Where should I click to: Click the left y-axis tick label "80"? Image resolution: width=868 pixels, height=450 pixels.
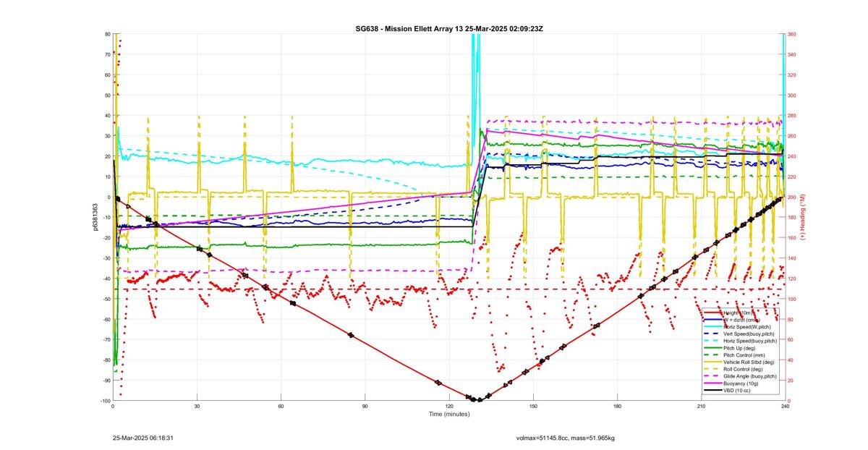coord(107,34)
